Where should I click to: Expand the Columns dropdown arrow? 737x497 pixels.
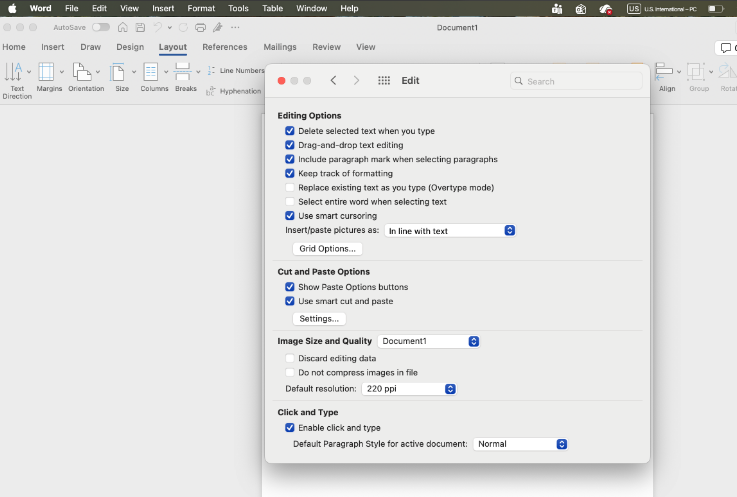click(x=166, y=72)
